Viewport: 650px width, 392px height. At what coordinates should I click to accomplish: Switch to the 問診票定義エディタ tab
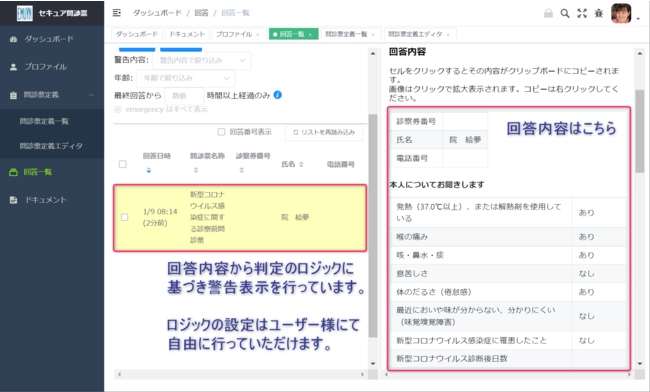(x=419, y=34)
